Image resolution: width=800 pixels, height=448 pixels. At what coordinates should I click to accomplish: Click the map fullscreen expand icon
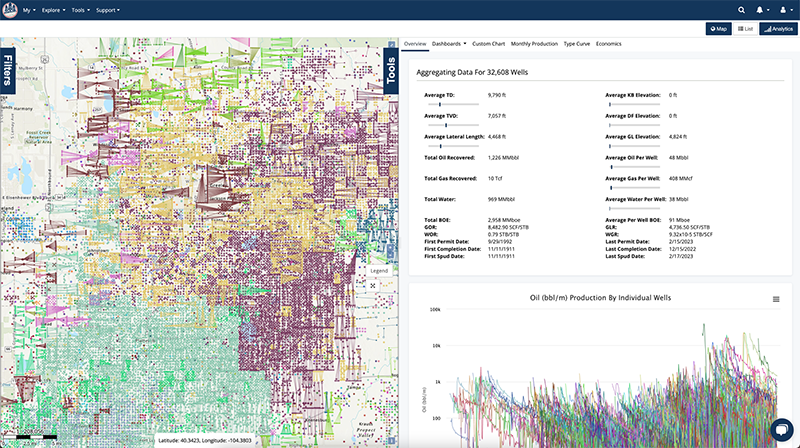[x=373, y=285]
